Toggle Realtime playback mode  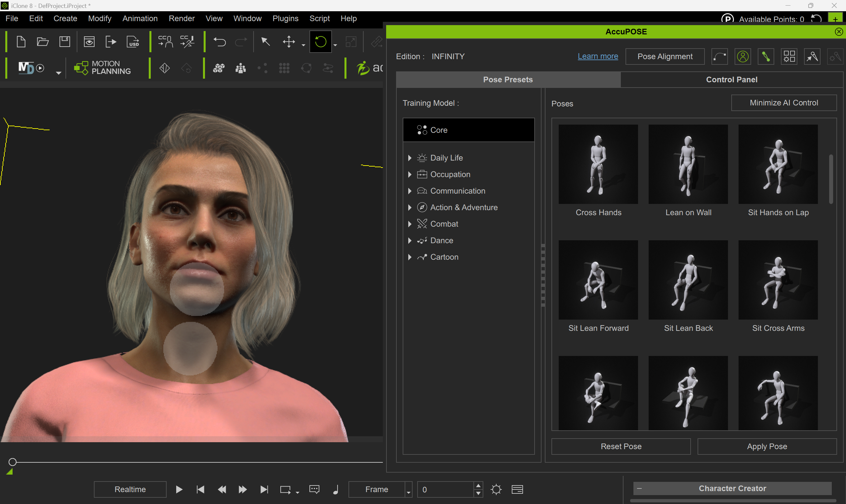point(130,489)
